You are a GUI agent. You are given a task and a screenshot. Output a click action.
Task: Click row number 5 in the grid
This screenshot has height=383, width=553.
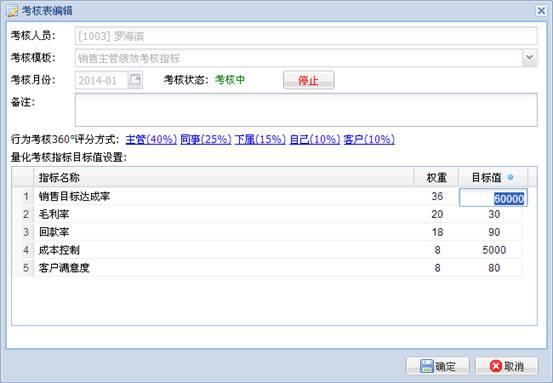point(23,268)
